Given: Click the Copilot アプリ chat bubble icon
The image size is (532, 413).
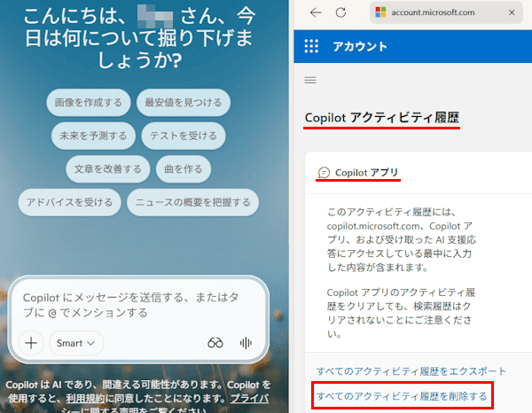Looking at the screenshot, I should click(x=324, y=173).
